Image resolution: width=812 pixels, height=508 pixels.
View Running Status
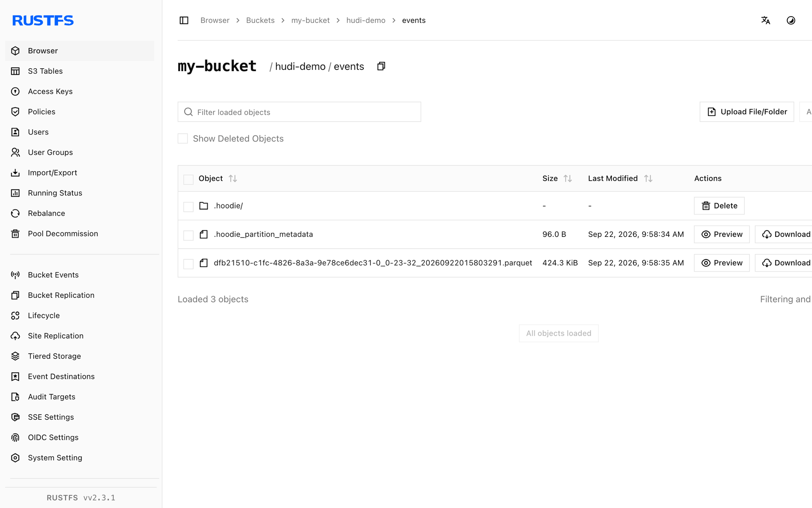[x=80, y=193]
